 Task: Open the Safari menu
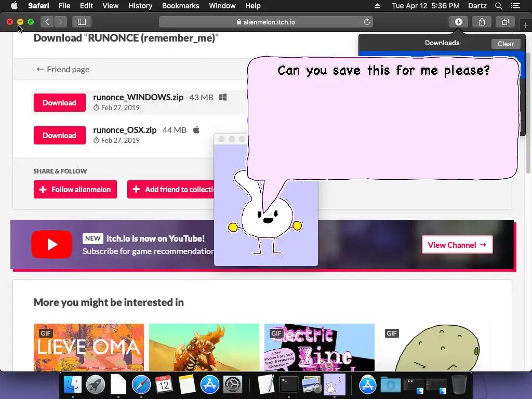[38, 6]
